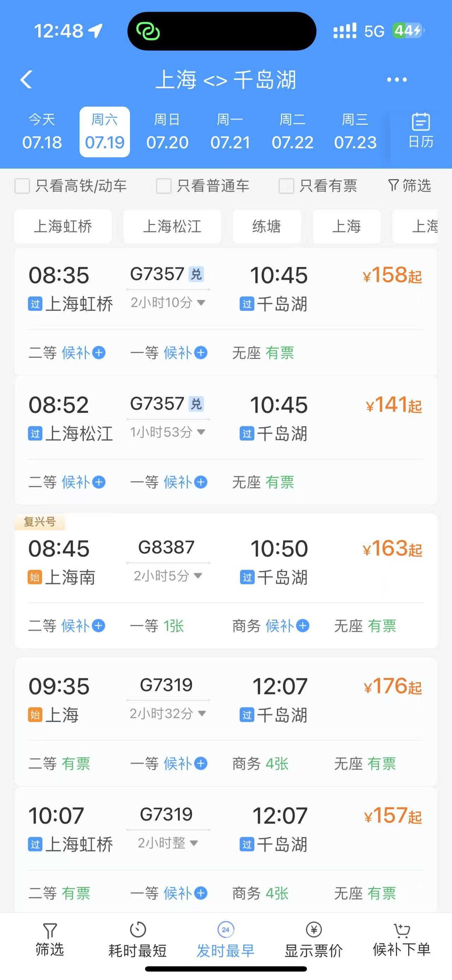Viewport: 452px width, 980px height.
Task: Switch to 周日 07.20 date tab
Action: [x=167, y=132]
